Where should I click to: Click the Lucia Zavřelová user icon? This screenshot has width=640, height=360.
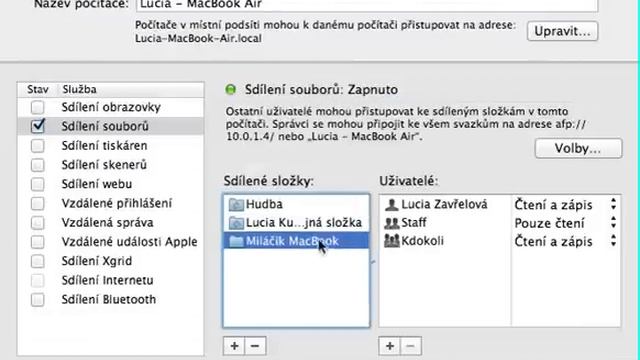(391, 204)
